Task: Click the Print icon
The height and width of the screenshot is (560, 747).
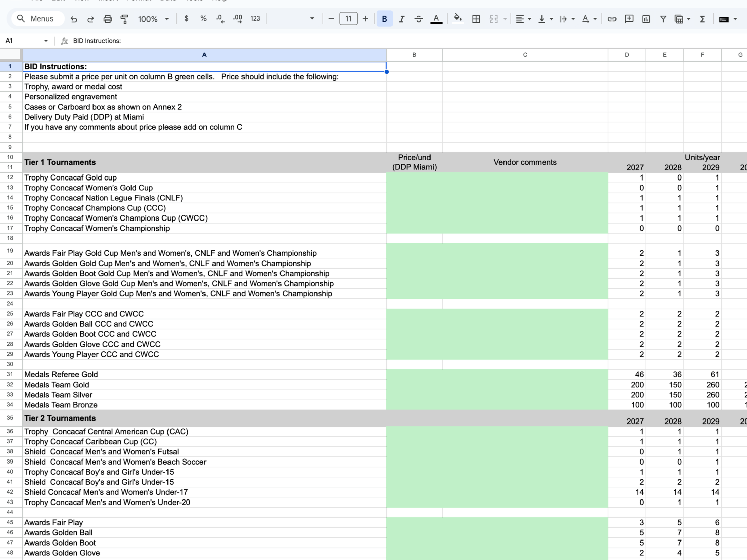Action: pyautogui.click(x=107, y=19)
